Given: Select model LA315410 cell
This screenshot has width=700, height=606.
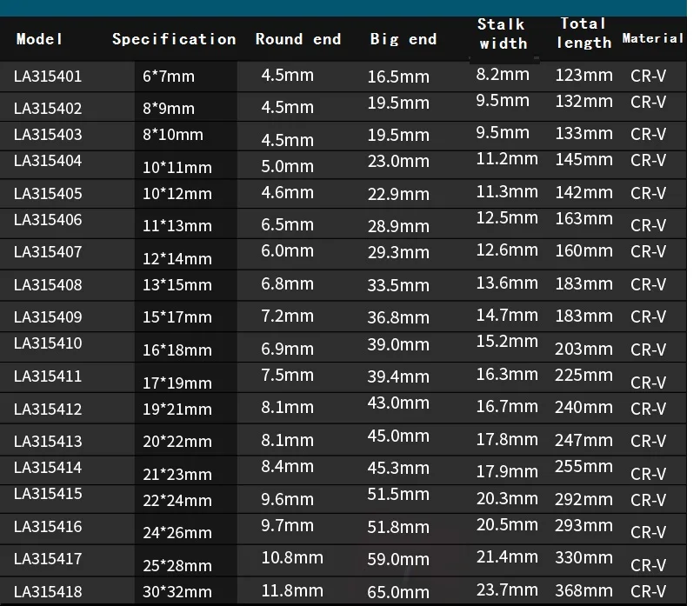Looking at the screenshot, I should (48, 343).
